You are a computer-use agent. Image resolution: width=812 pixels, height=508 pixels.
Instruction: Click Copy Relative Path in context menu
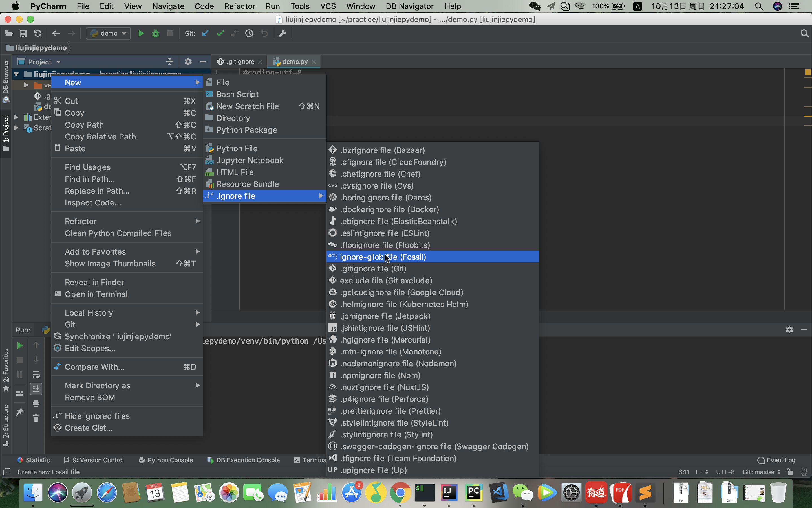pos(127,136)
